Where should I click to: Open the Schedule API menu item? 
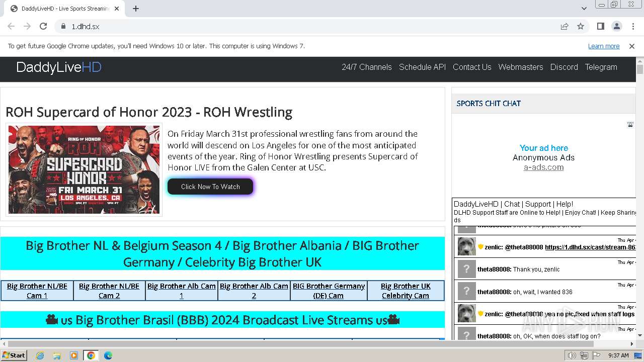pyautogui.click(x=422, y=67)
